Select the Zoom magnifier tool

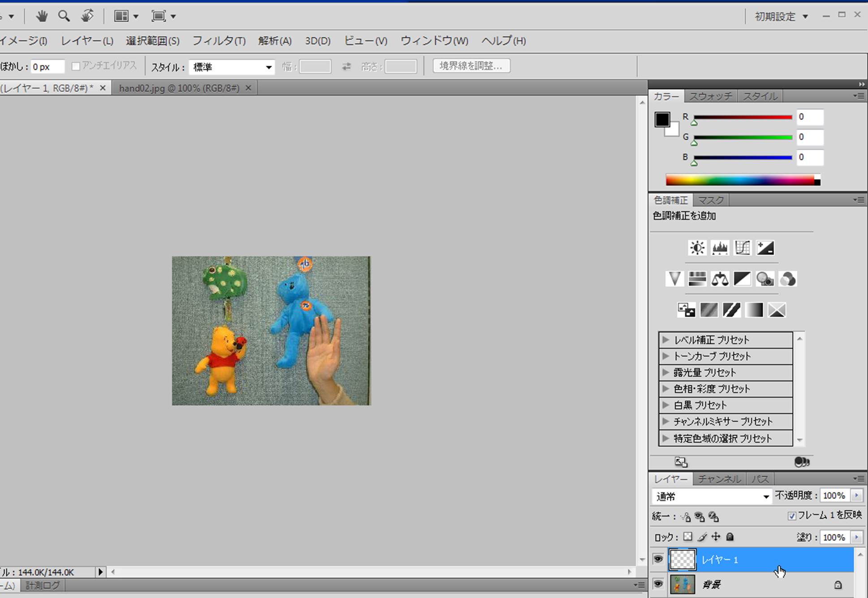point(64,17)
